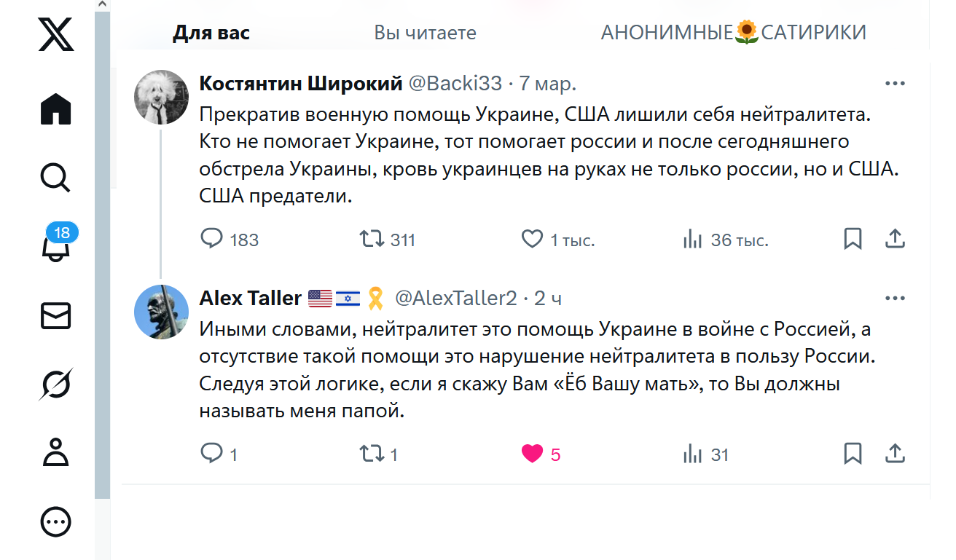Open Notifications bell with 18 badge
Image resolution: width=956 pixels, height=560 pixels.
(57, 245)
